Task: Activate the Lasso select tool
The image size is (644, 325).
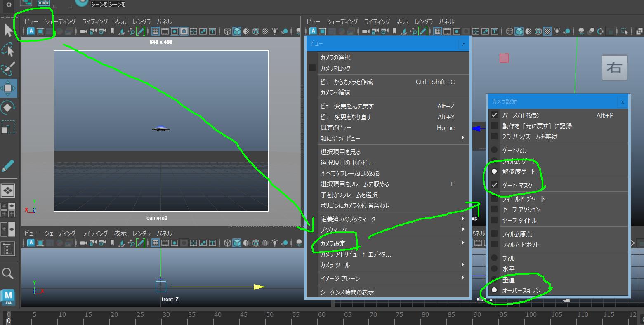Action: [x=8, y=49]
